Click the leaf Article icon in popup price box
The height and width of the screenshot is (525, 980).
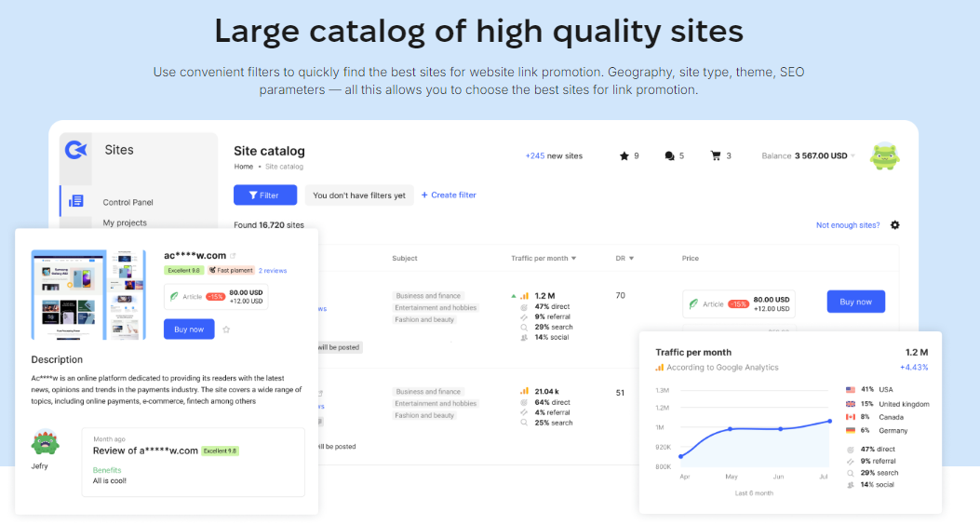(174, 297)
